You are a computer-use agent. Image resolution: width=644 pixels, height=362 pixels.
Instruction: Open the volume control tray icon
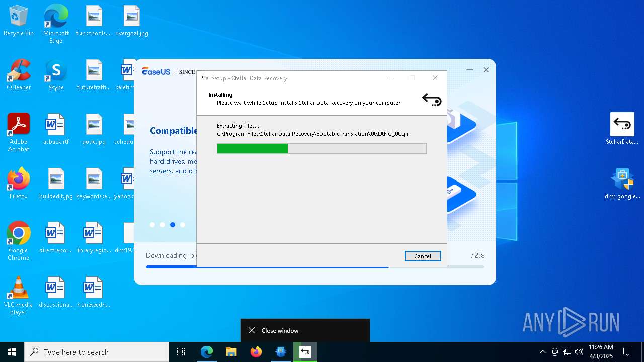click(x=579, y=352)
